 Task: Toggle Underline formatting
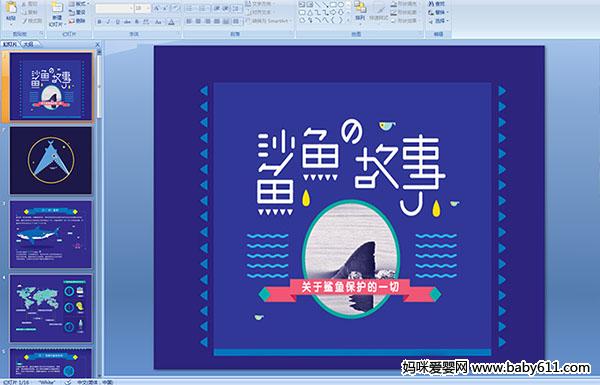117,22
